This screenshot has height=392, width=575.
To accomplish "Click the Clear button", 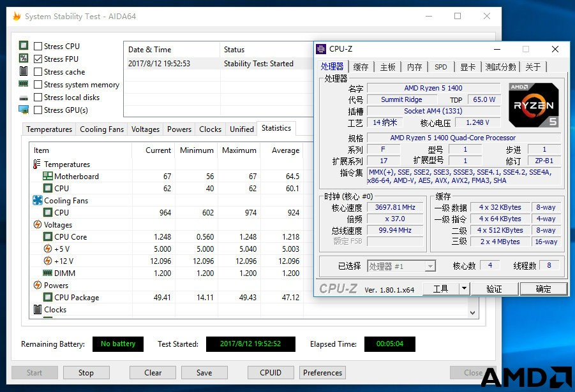I will [153, 373].
